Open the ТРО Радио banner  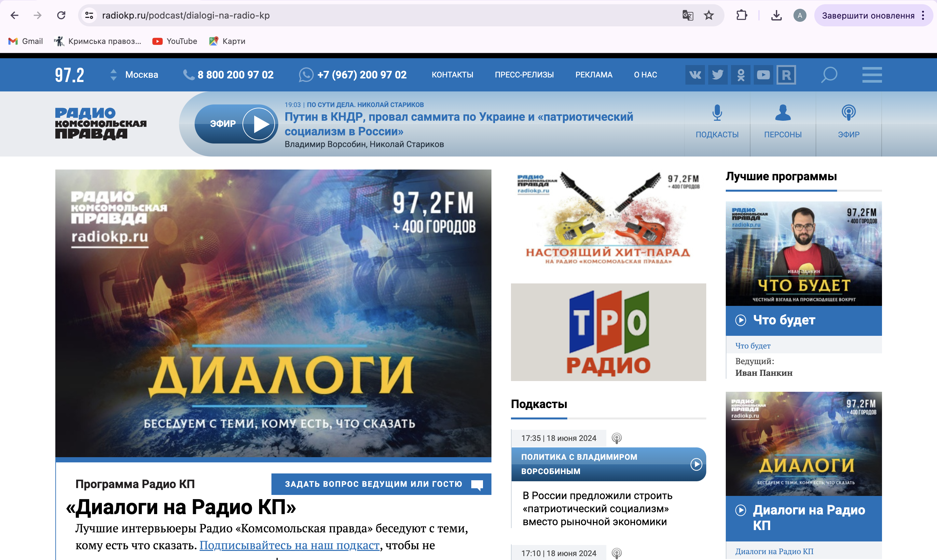(608, 332)
